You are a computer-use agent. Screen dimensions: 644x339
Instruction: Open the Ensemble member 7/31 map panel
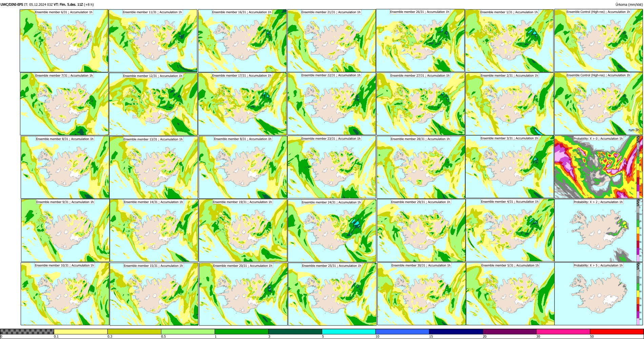coord(64,104)
